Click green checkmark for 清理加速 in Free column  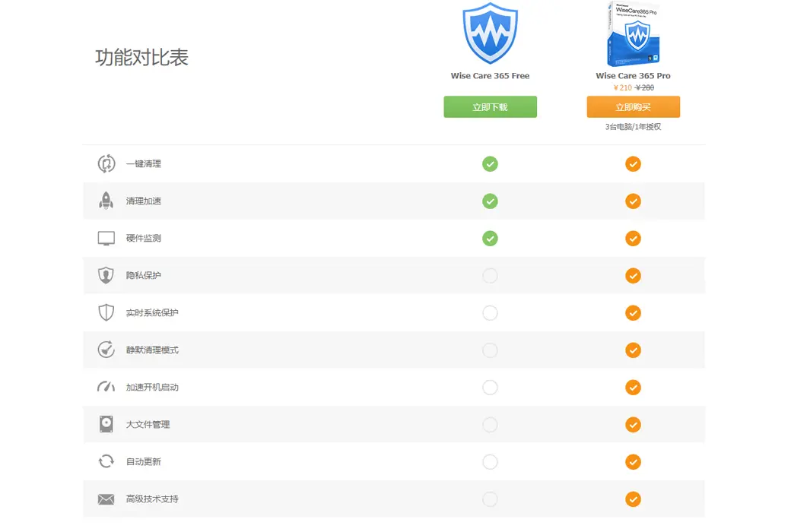point(490,201)
